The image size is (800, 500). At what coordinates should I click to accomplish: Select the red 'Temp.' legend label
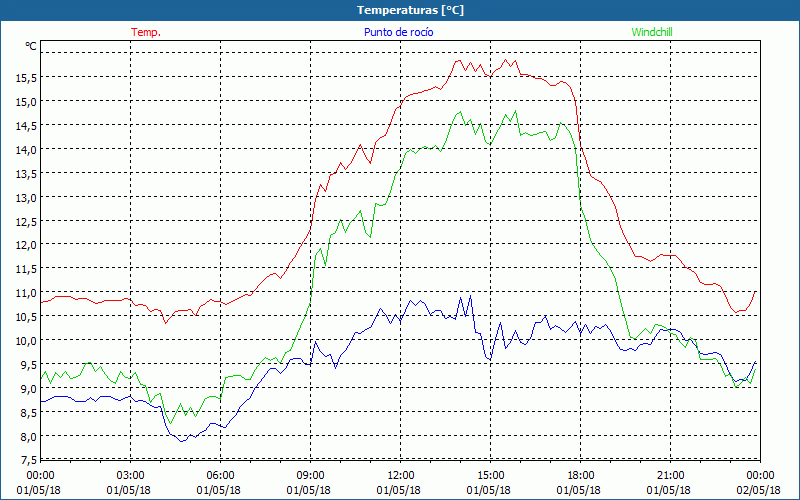coord(146,32)
